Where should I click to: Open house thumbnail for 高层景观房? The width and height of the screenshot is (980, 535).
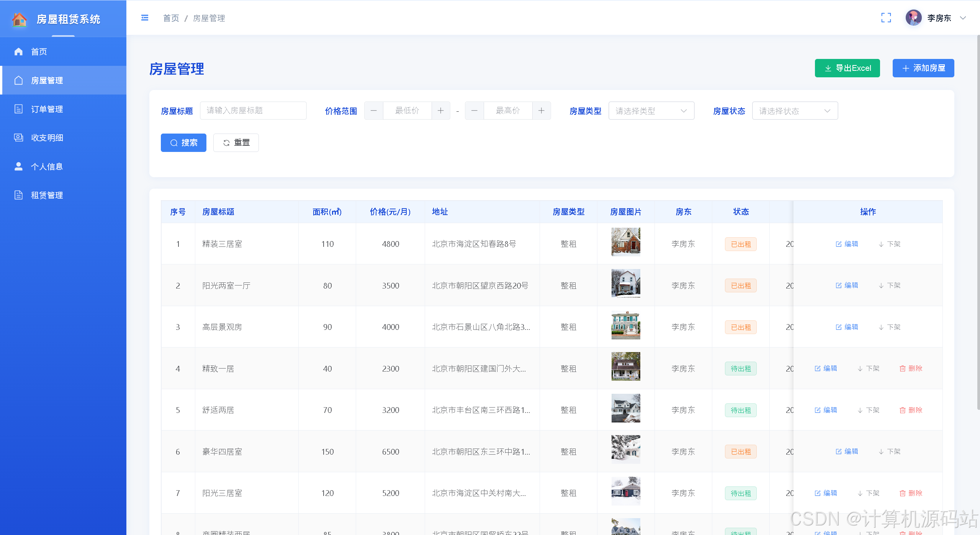pos(625,325)
